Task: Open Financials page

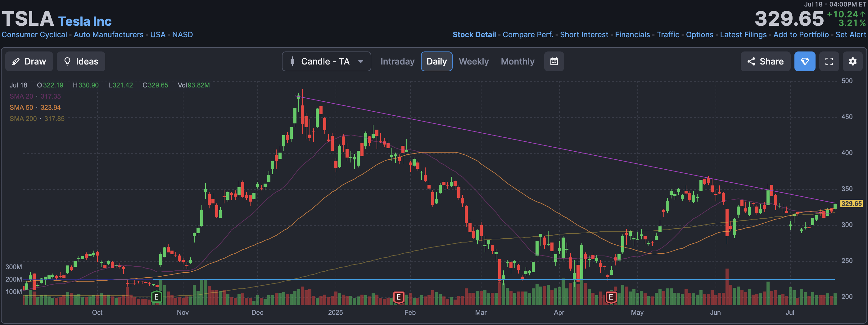Action: point(632,35)
